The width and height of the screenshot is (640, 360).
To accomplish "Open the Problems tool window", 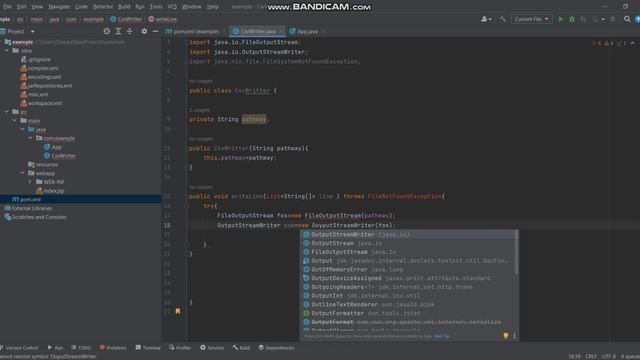I will click(113, 348).
